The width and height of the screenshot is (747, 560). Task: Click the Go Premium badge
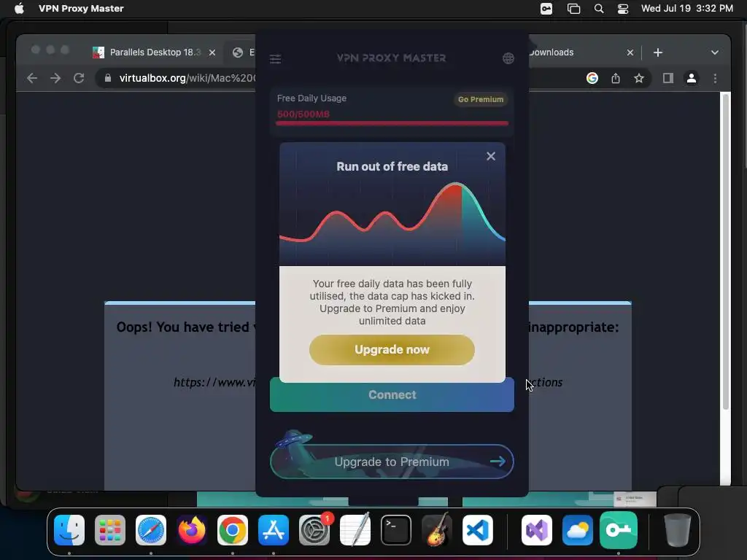coord(480,99)
